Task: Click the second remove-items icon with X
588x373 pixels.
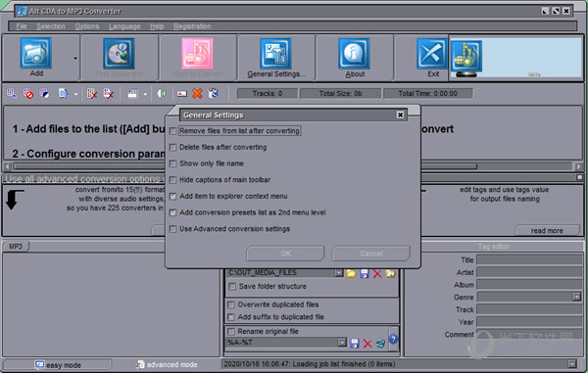Action: tap(109, 93)
